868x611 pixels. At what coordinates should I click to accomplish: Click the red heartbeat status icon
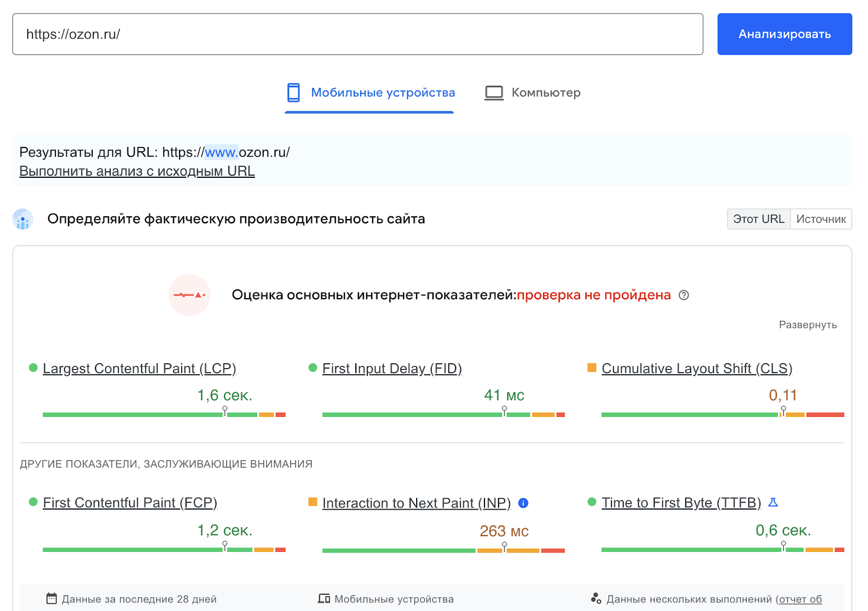pyautogui.click(x=189, y=295)
